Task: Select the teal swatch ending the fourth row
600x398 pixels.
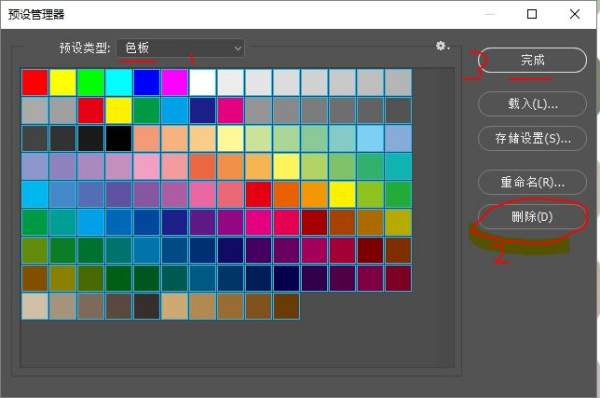Action: [398, 166]
